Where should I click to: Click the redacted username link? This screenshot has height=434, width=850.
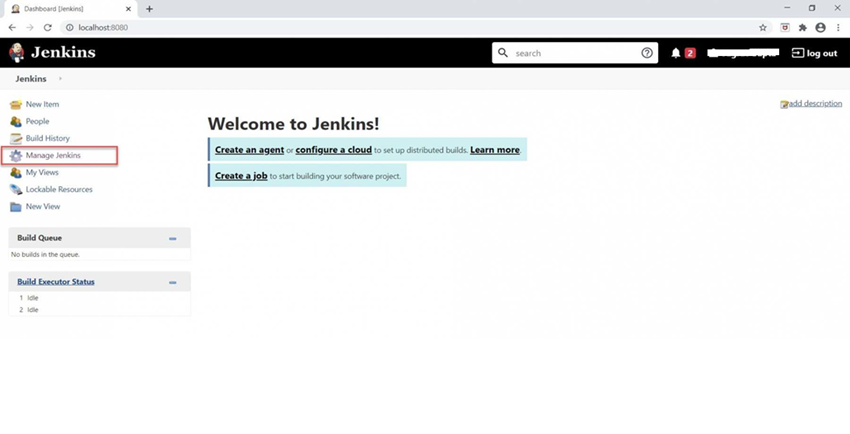744,53
